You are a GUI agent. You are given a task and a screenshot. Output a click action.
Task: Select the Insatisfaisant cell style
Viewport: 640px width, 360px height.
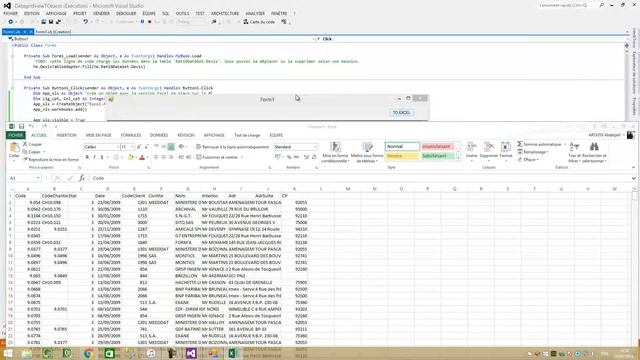point(438,146)
